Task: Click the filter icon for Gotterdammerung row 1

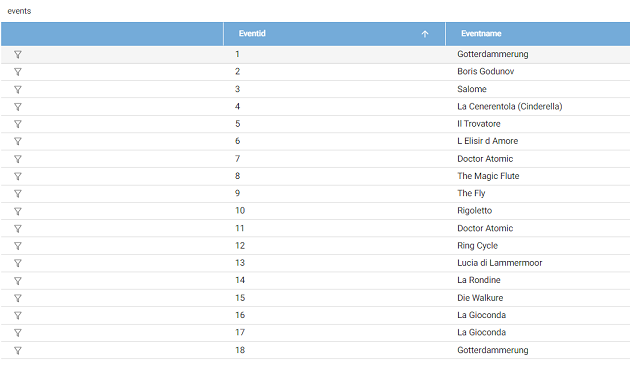Action: [18, 55]
